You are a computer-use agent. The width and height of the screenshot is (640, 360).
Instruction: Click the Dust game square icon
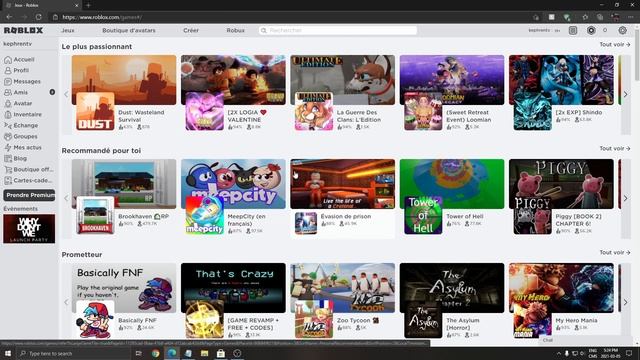[95, 111]
